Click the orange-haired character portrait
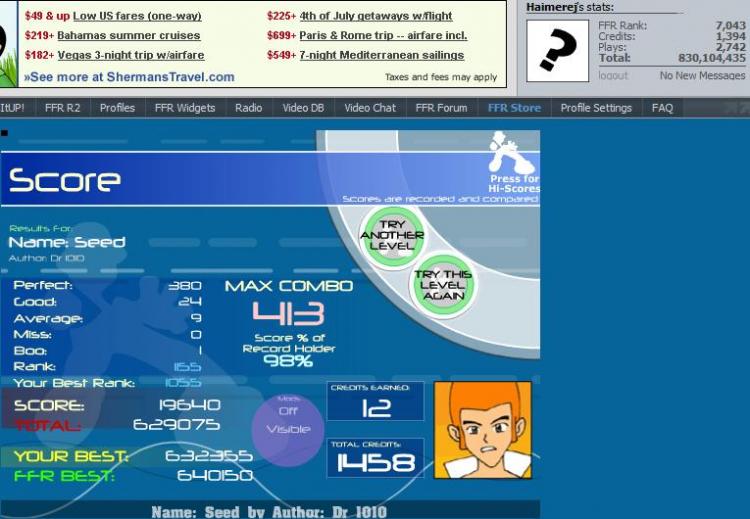 pyautogui.click(x=483, y=430)
